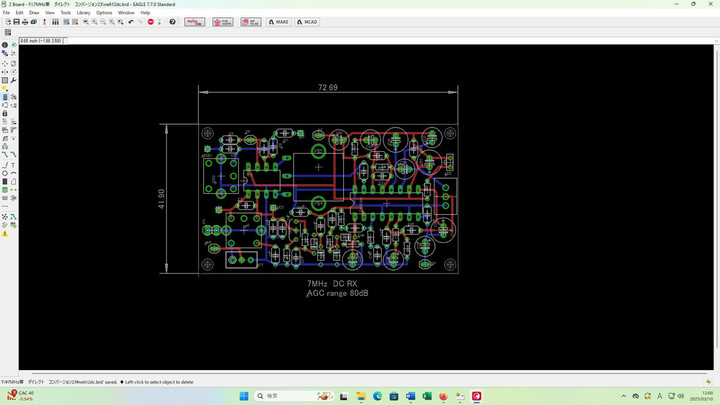Click the Go icon beside the Stop icon
Viewport: 720px width, 405px height.
click(159, 22)
